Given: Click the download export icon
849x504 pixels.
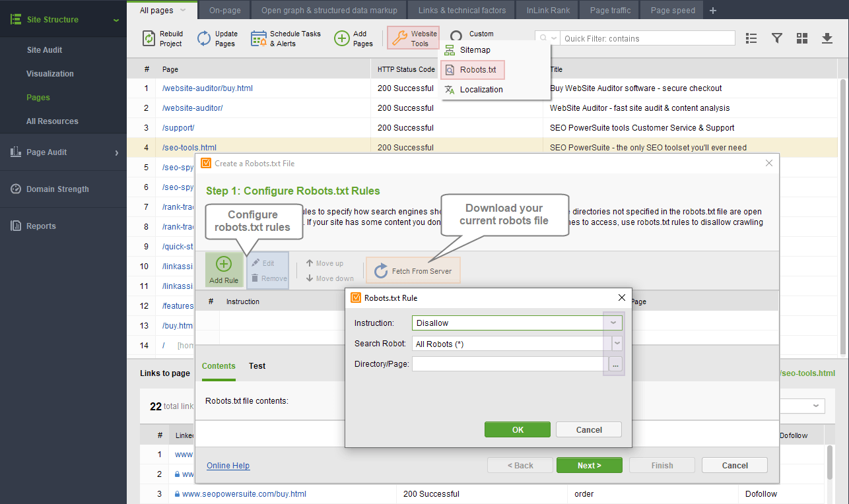Looking at the screenshot, I should (x=827, y=38).
